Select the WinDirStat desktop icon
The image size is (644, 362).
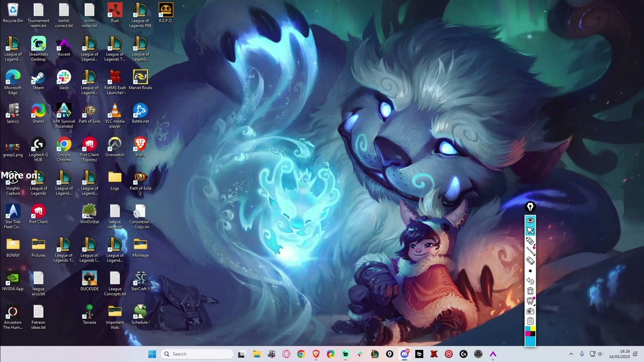pos(90,214)
